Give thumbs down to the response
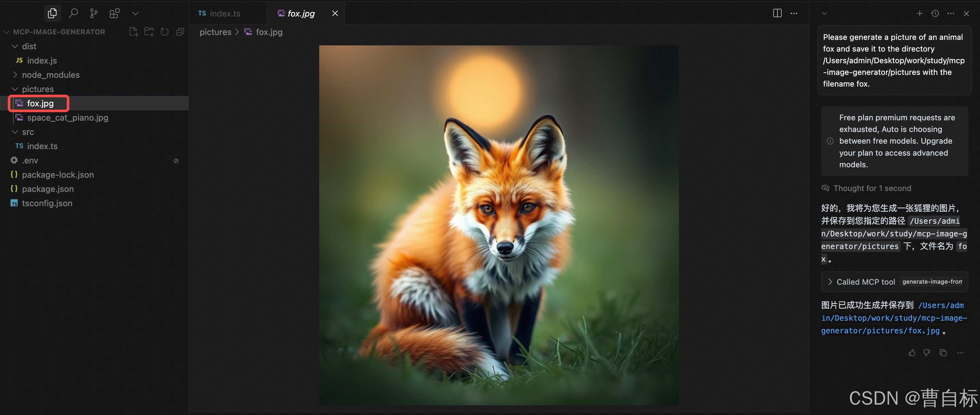Viewport: 980px width, 415px height. pos(927,352)
